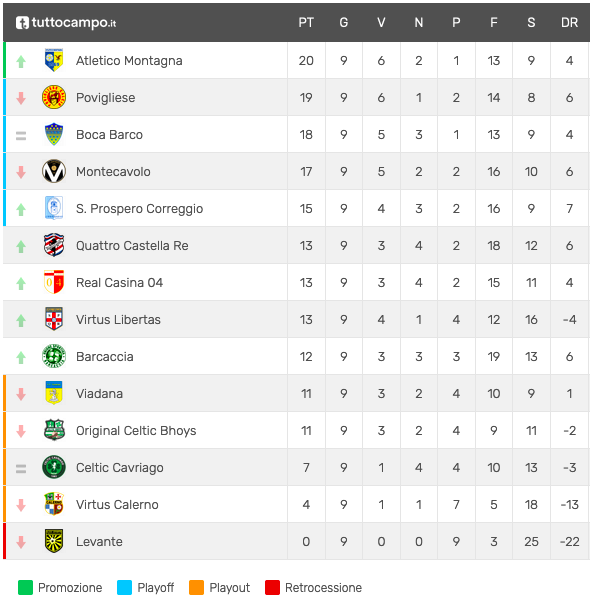Click the Celtic Cavriago team name
Viewport: 590px width, 603px height.
(x=120, y=467)
